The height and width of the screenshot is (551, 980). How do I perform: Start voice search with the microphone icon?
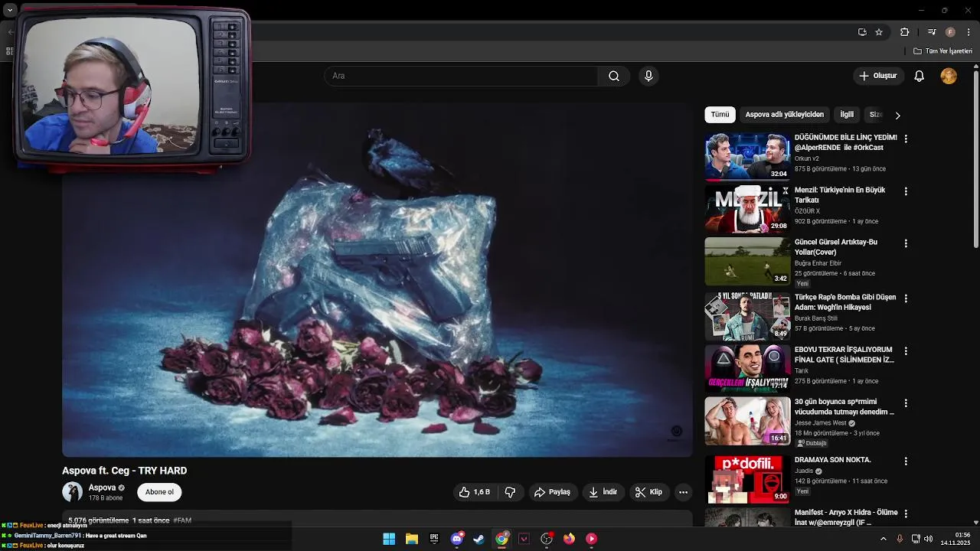tap(648, 76)
